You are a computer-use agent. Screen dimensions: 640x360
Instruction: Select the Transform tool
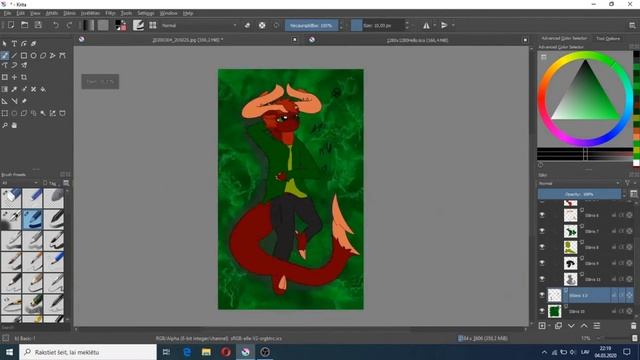point(4,77)
